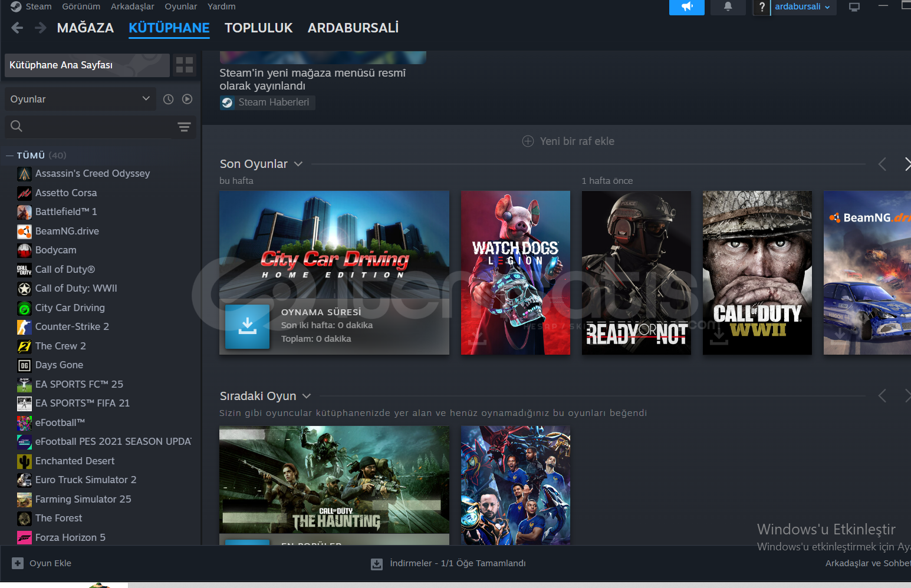
Task: Collapse the TÜMÜ games category
Action: [x=9, y=156]
